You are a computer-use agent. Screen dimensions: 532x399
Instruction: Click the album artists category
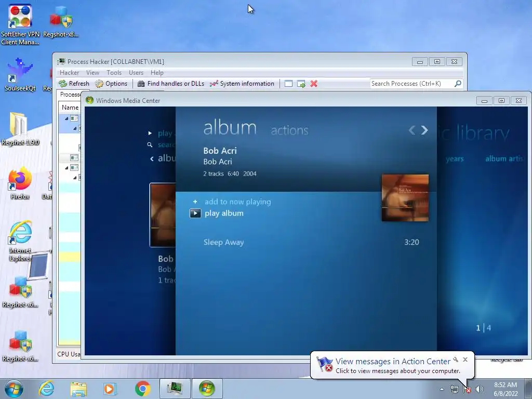click(x=504, y=159)
